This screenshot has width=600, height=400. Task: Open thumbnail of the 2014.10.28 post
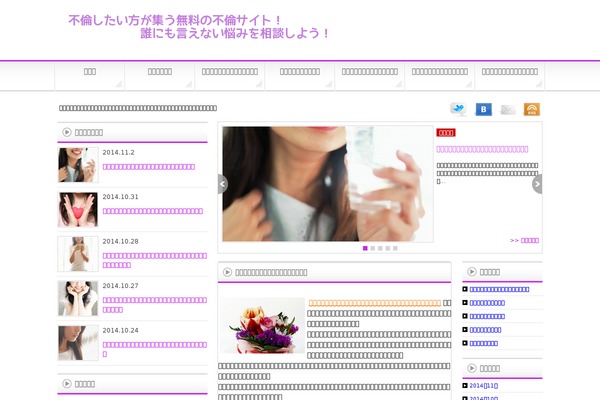point(78,254)
